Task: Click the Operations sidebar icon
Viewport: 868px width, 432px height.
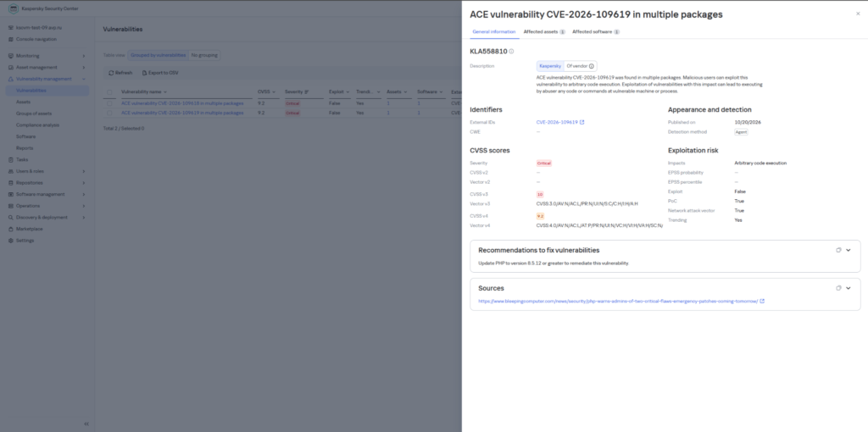Action: 11,207
